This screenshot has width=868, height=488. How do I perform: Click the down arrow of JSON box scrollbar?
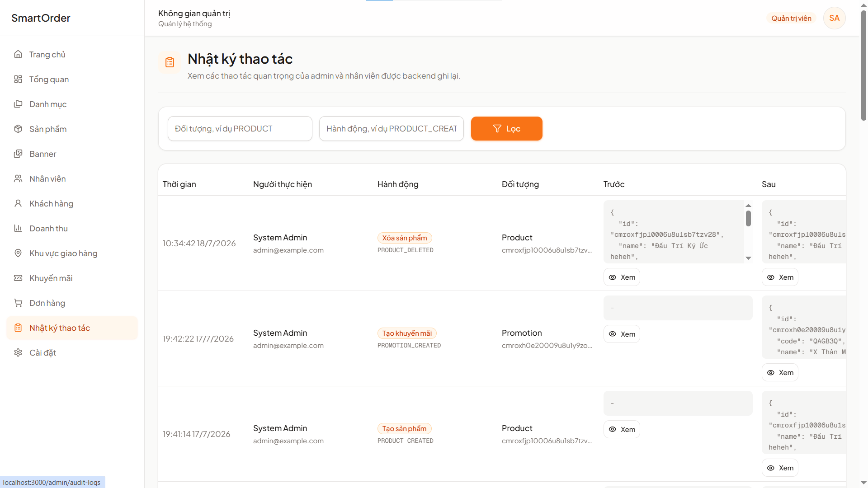748,258
